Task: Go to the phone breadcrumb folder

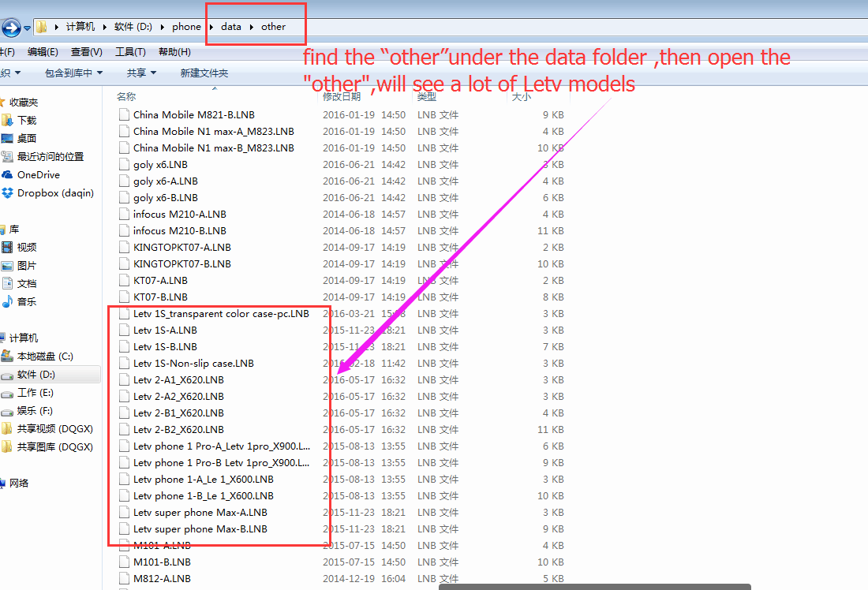Action: 186,27
